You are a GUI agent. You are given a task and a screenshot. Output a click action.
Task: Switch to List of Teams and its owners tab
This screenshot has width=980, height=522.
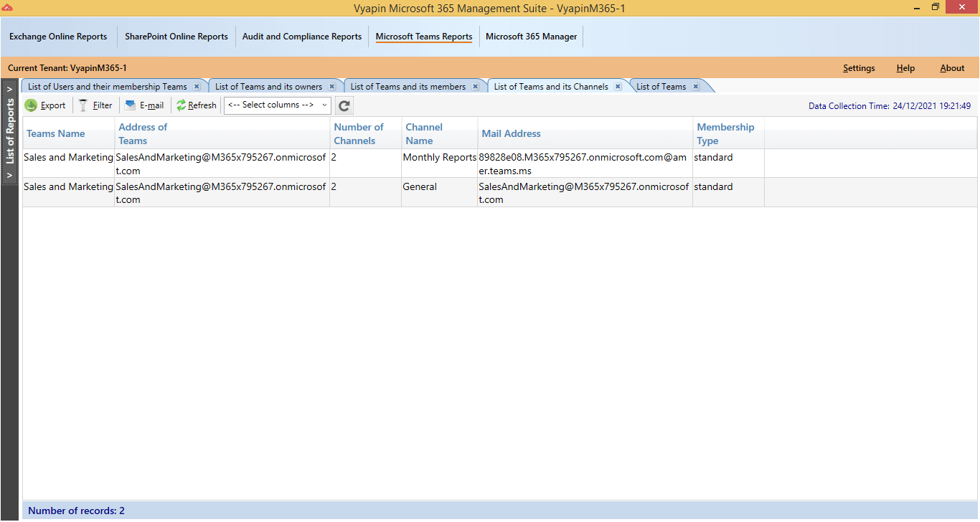coord(269,87)
